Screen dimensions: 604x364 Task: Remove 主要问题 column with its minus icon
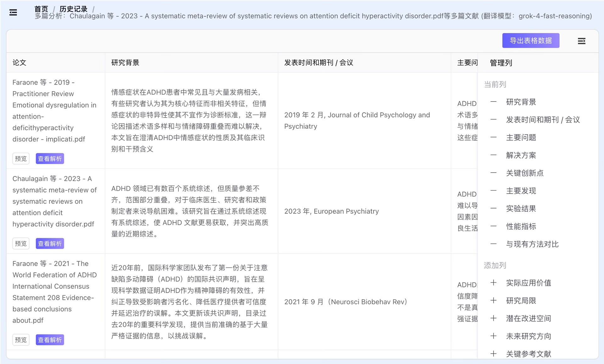pyautogui.click(x=493, y=137)
